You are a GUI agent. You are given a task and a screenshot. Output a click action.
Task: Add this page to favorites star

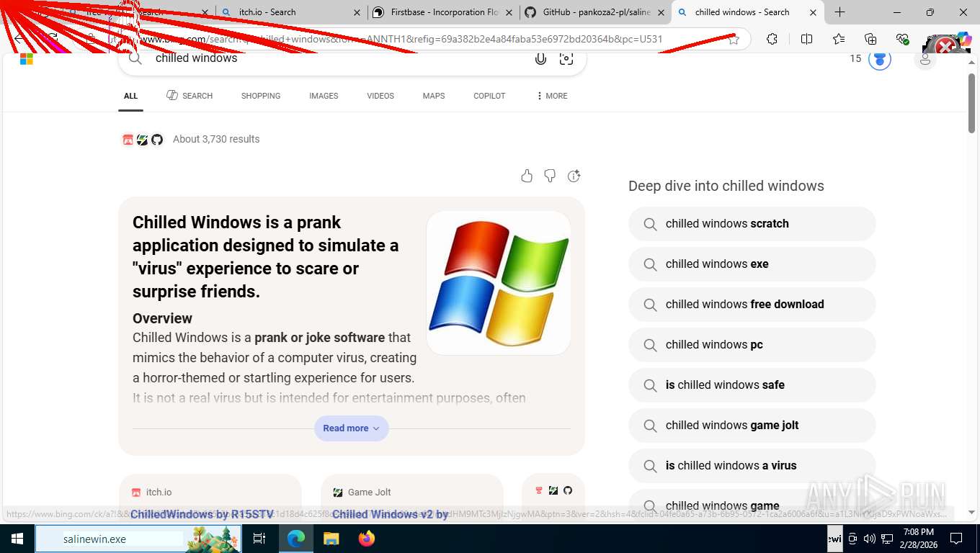[x=734, y=40]
